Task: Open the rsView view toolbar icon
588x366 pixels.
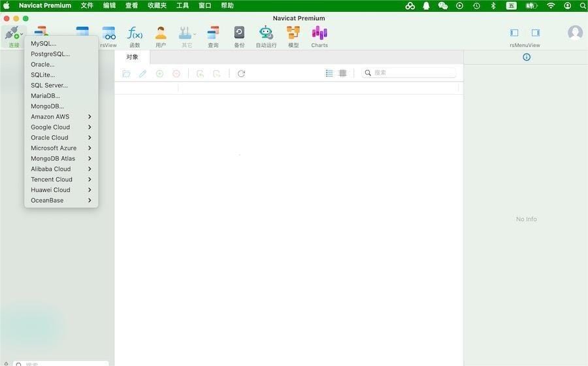Action: (108, 33)
